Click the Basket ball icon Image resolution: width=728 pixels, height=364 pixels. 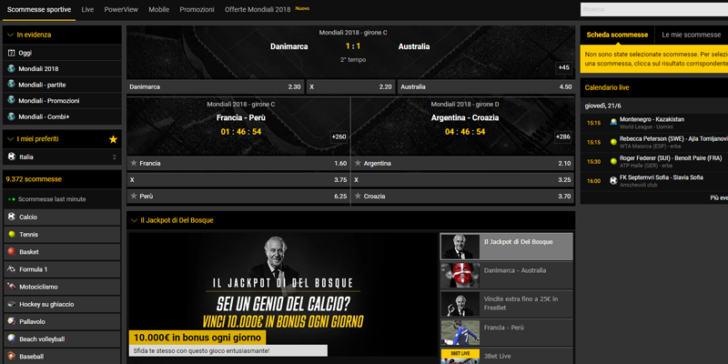(12, 252)
